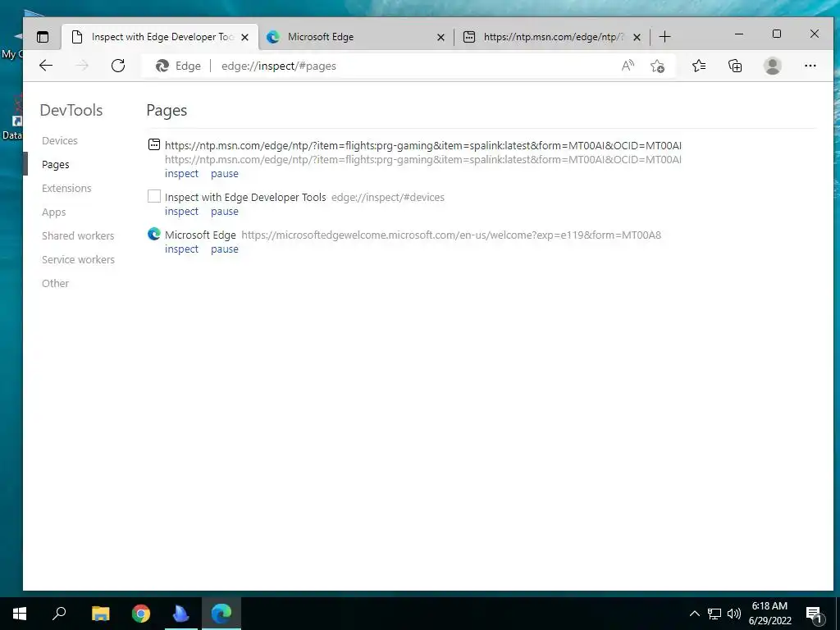Close the Microsoft Edge tab

point(441,37)
